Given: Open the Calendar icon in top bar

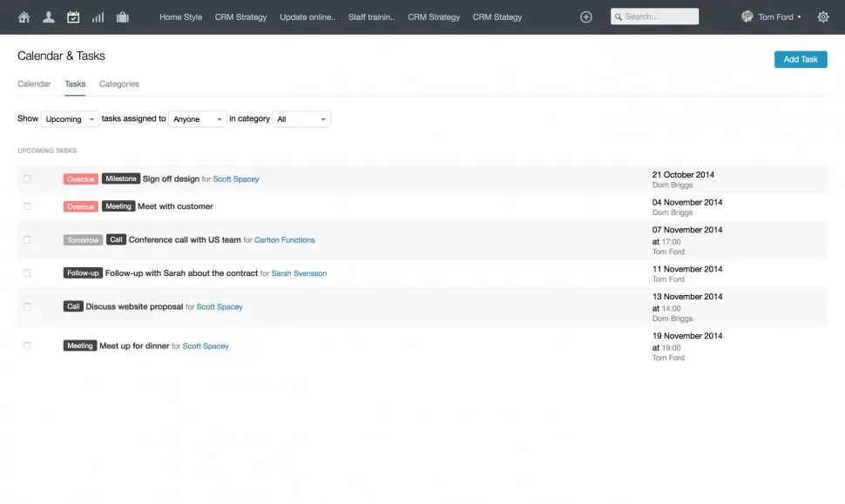Looking at the screenshot, I should pos(73,17).
